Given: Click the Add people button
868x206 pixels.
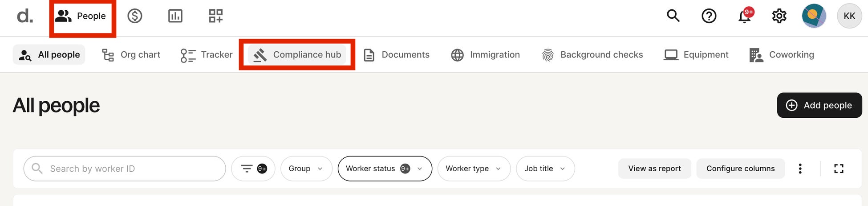Looking at the screenshot, I should pyautogui.click(x=819, y=105).
